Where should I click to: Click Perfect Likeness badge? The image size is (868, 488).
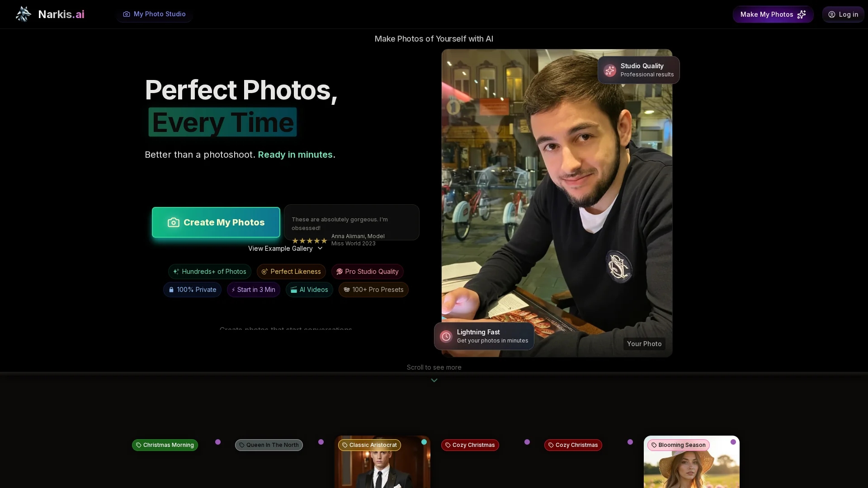pos(291,272)
